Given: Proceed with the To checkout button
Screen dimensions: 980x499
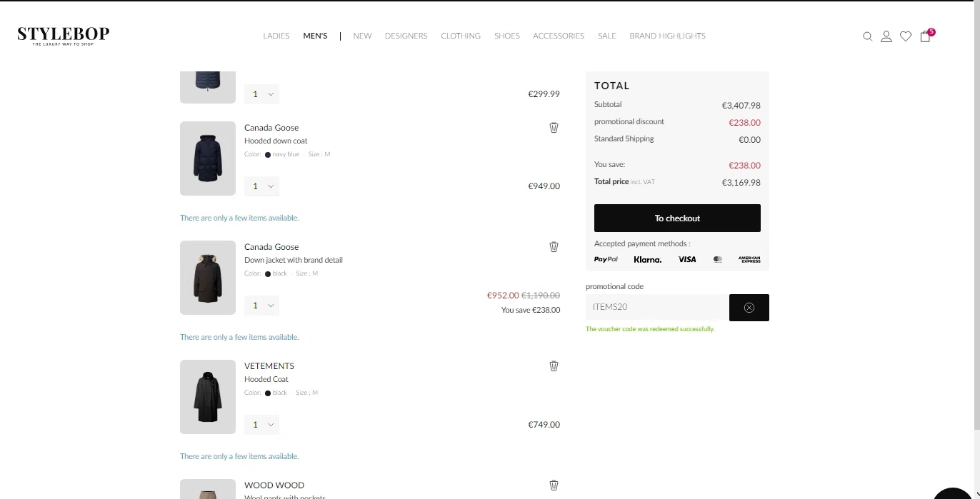Looking at the screenshot, I should tap(677, 218).
